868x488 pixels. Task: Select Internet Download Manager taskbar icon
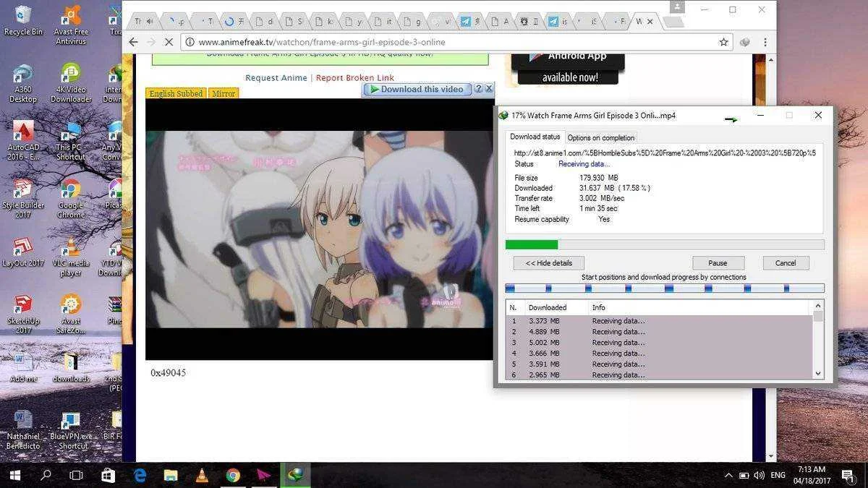pos(295,475)
